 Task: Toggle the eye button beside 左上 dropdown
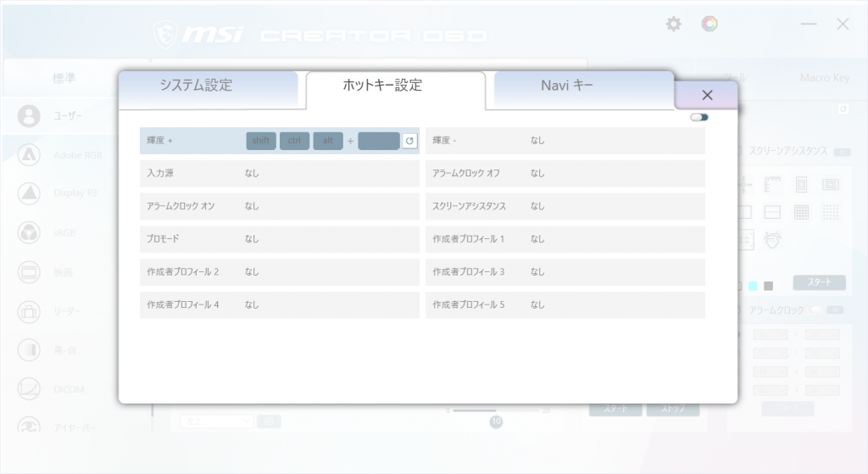269,421
